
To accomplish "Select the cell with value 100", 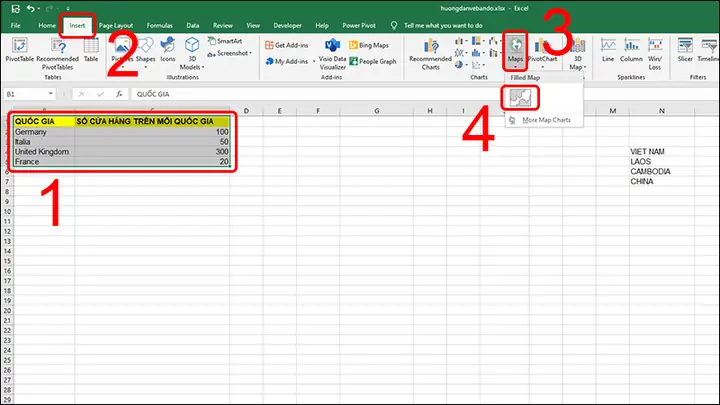I will tap(152, 132).
